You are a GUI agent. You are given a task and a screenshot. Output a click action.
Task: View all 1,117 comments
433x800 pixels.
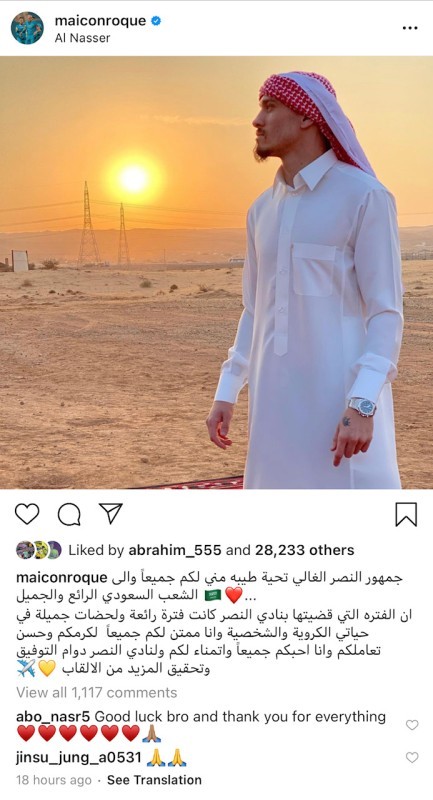96,692
